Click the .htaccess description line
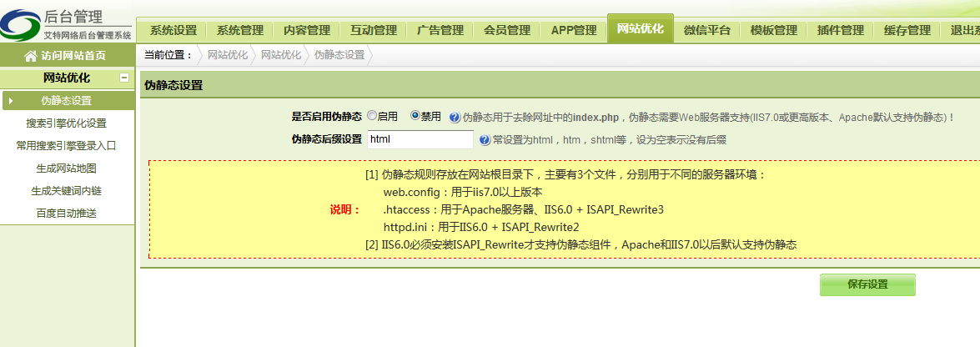Image resolution: width=980 pixels, height=347 pixels. (523, 209)
